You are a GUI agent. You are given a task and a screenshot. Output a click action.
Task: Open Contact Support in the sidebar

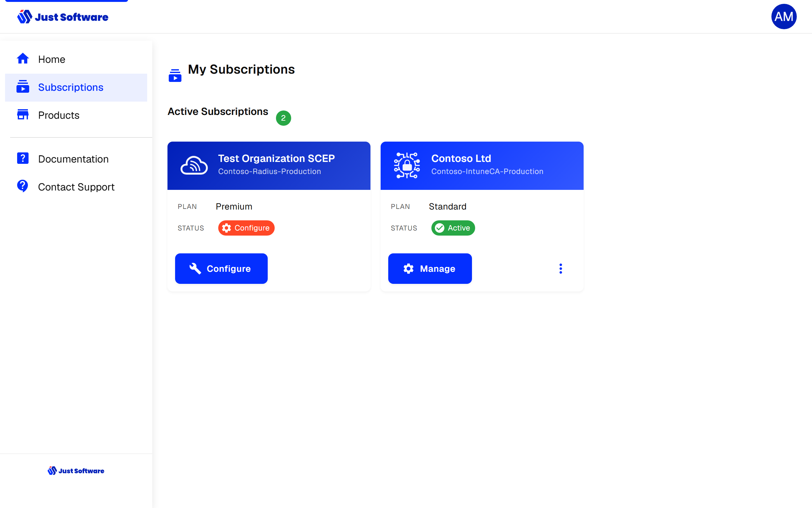[76, 187]
